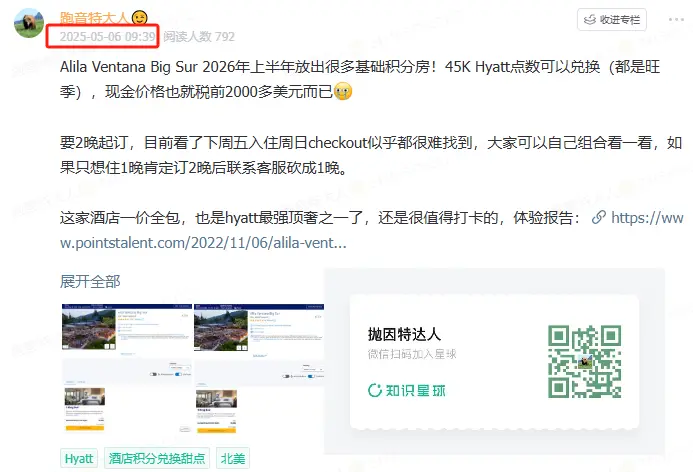Click the card title 抛因特达人
The width and height of the screenshot is (693, 472).
tap(404, 334)
